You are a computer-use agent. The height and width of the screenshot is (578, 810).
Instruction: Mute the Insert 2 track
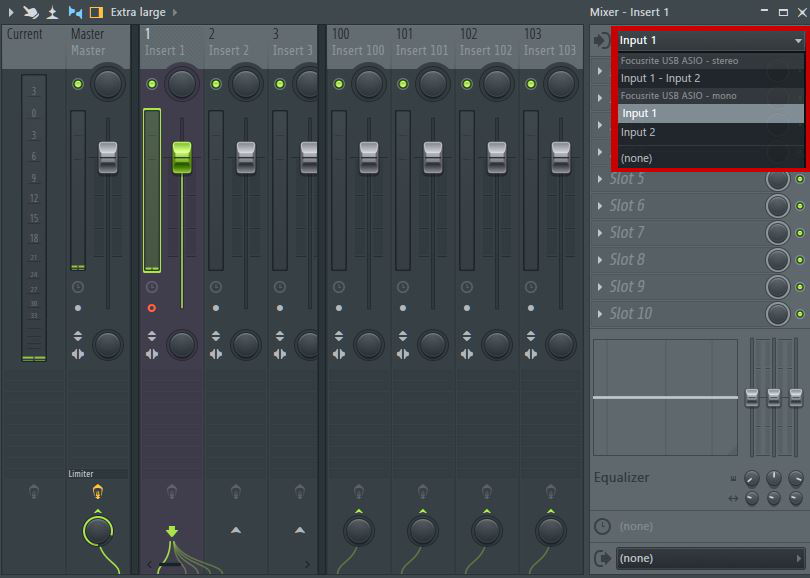[216, 84]
